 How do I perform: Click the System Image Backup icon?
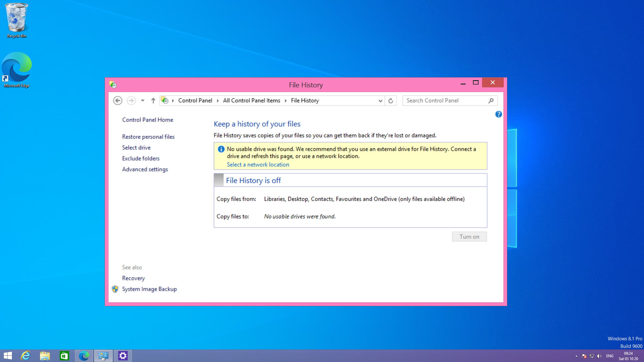115,289
